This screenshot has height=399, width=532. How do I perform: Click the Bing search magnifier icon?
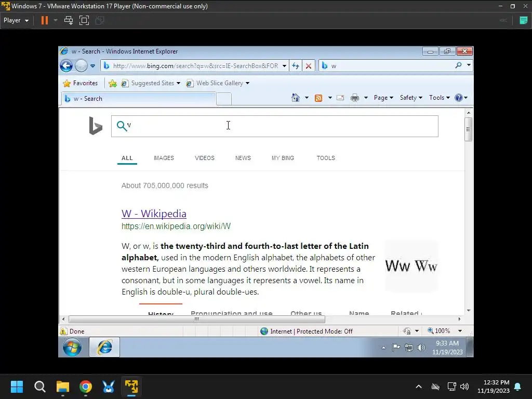[121, 126]
